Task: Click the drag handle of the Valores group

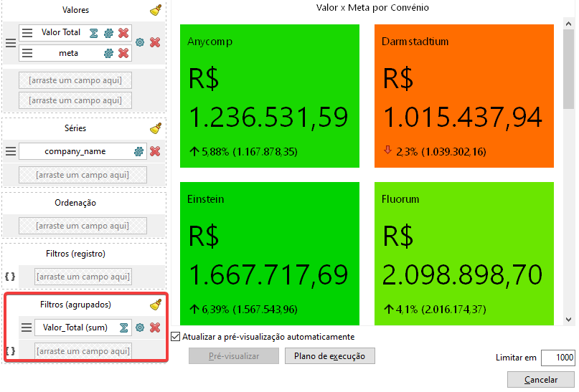Action: pyautogui.click(x=11, y=43)
